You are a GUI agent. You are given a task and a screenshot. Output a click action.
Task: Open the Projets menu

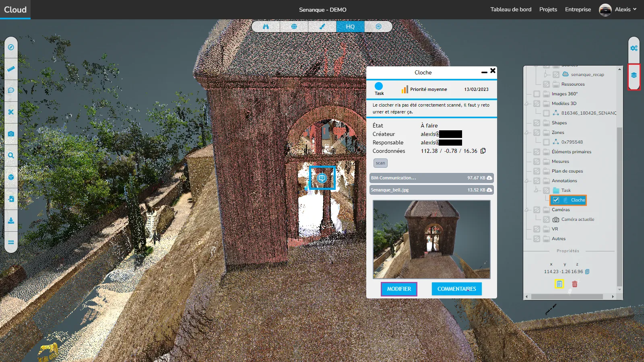pyautogui.click(x=548, y=9)
